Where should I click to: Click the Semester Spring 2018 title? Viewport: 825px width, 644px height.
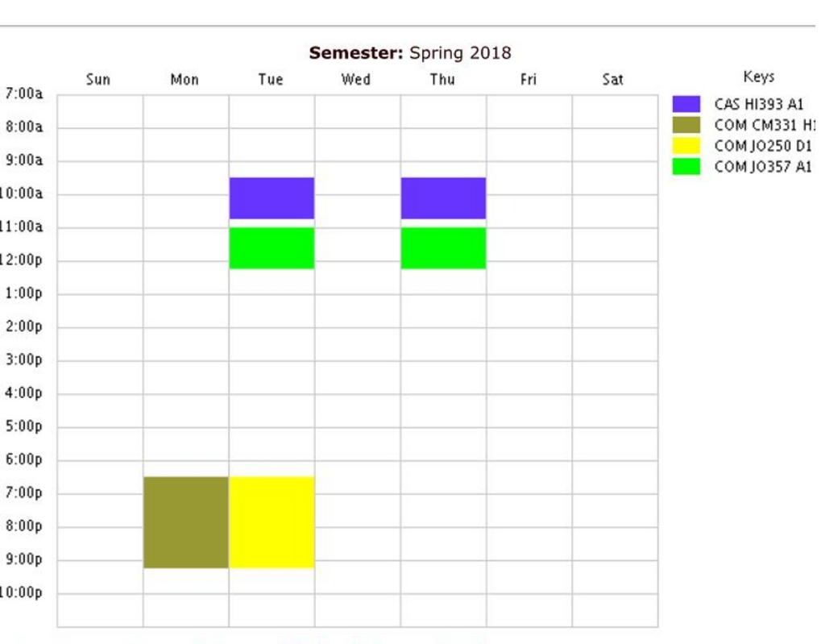410,53
